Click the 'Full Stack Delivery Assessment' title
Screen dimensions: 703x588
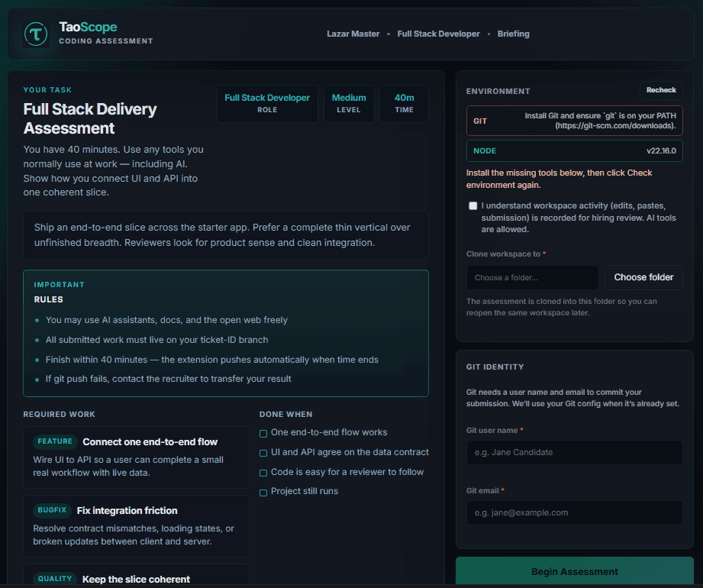click(x=89, y=118)
